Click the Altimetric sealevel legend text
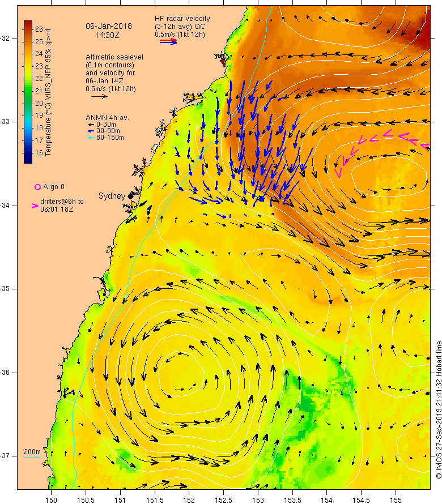 pos(114,57)
